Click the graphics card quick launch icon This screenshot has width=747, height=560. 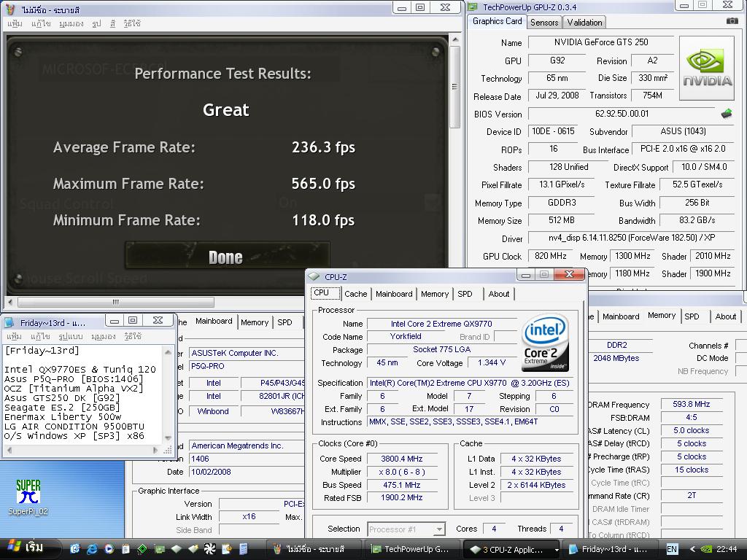coord(159,549)
